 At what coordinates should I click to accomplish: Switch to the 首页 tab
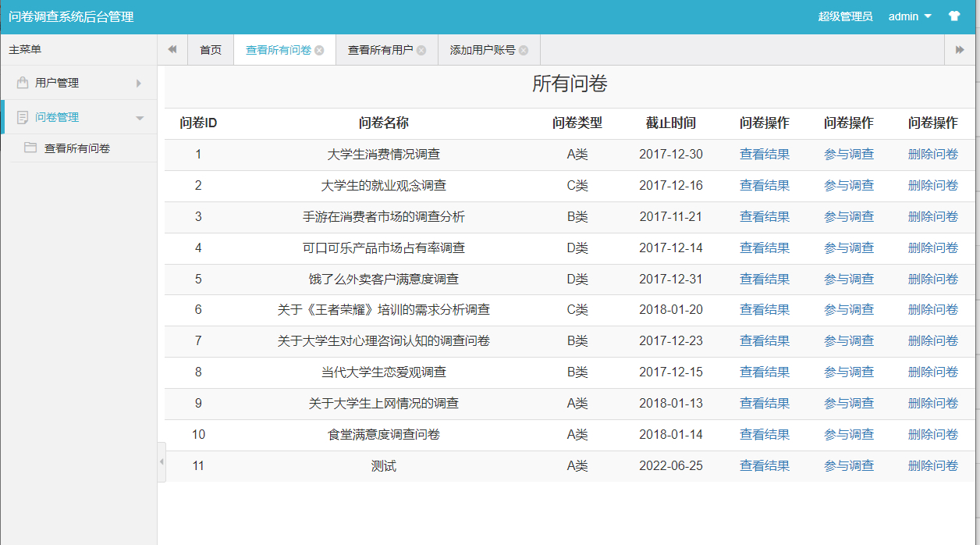coord(211,50)
